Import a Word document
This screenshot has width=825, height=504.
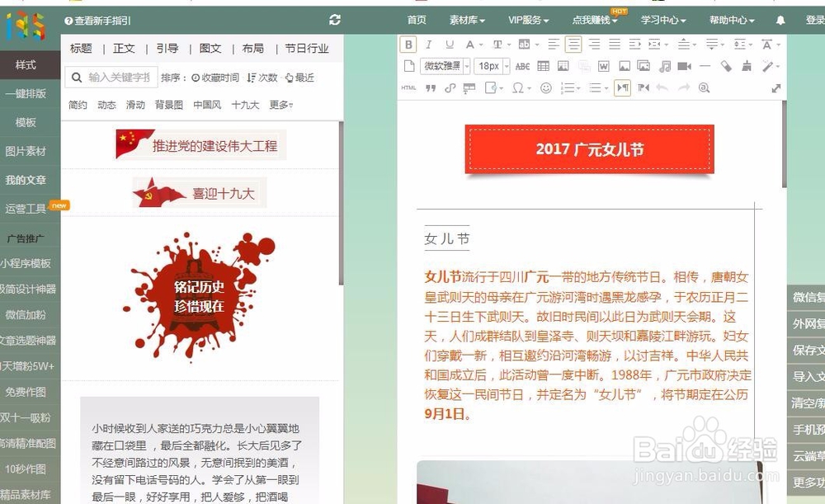coord(604,66)
